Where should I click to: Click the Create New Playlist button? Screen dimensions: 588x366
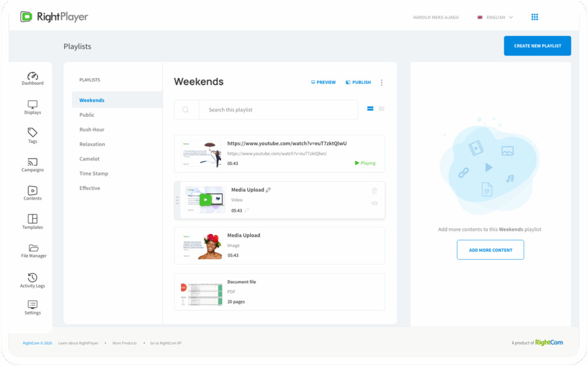point(537,46)
